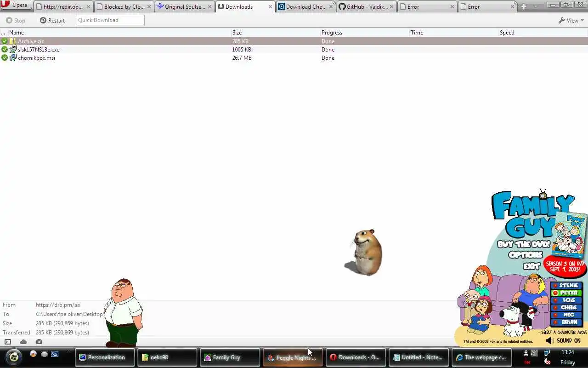Select the Lois character radio option
This screenshot has width=588, height=368.
566,300
